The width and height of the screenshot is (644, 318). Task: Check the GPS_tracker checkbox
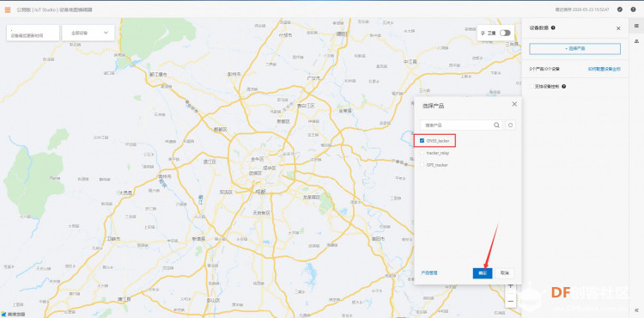pyautogui.click(x=422, y=165)
